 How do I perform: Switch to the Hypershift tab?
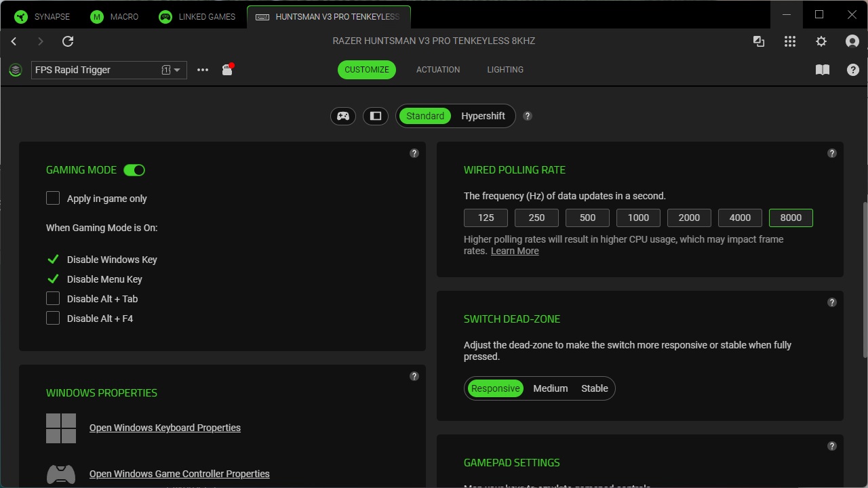tap(482, 116)
